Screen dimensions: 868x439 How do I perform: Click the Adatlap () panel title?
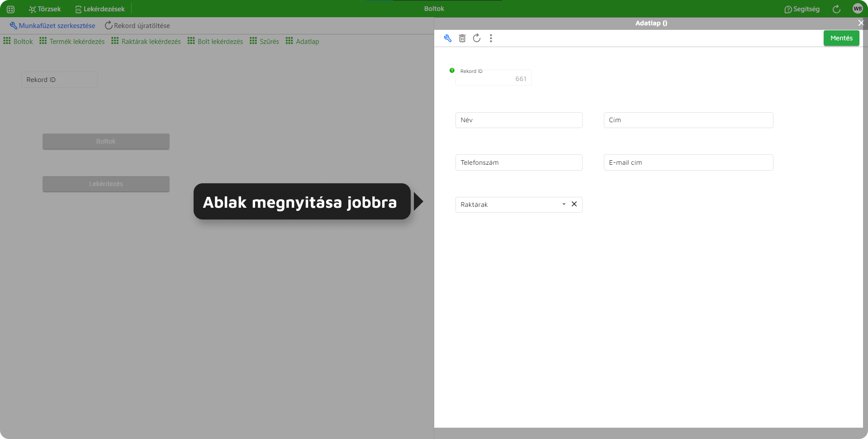pos(651,23)
